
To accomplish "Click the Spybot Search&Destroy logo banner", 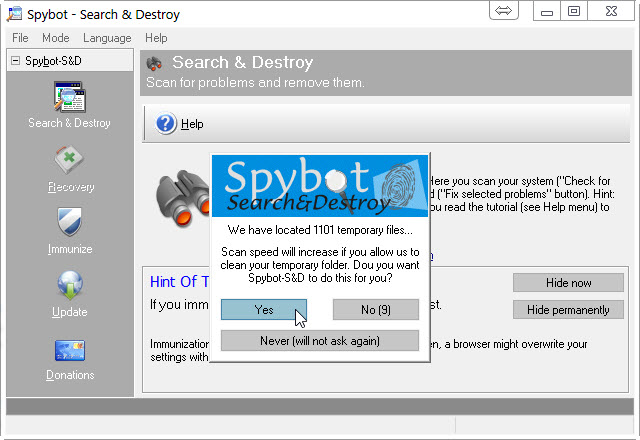I will click(x=320, y=186).
